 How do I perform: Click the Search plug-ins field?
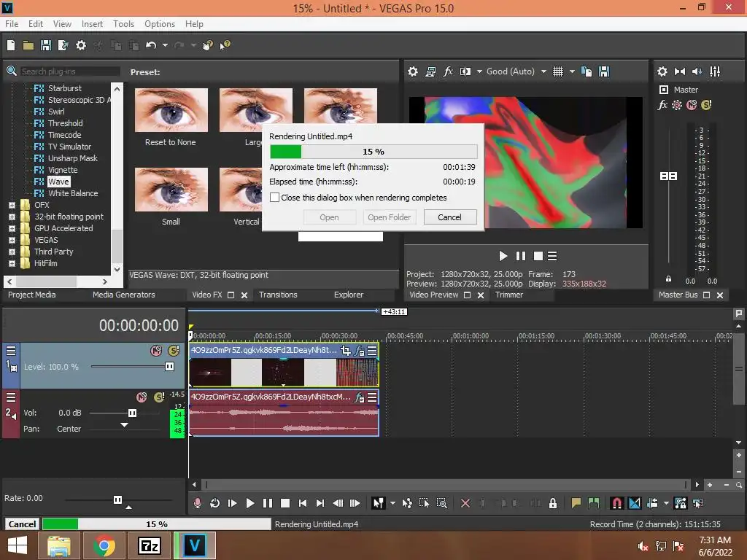[69, 71]
